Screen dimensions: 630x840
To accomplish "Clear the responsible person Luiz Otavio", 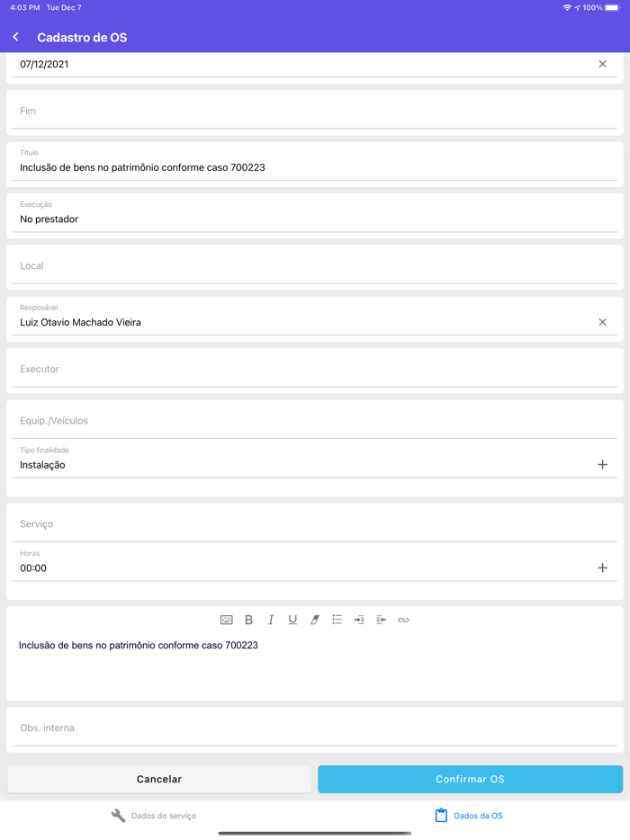I will 603,322.
